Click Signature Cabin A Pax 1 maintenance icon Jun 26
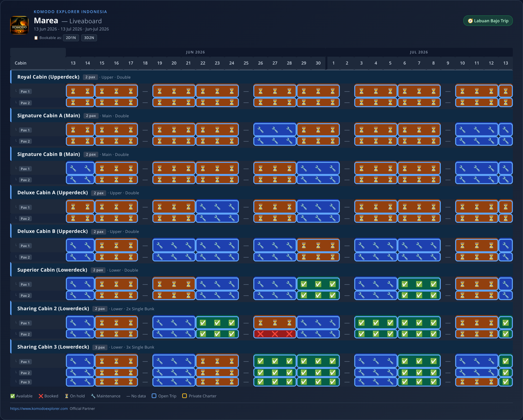 point(261,130)
